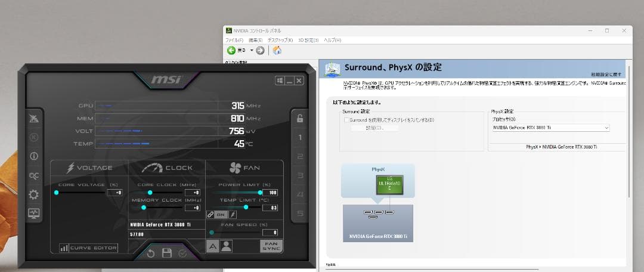Open the PhysX processor dropdown
The height and width of the screenshot is (272, 644).
click(550, 128)
